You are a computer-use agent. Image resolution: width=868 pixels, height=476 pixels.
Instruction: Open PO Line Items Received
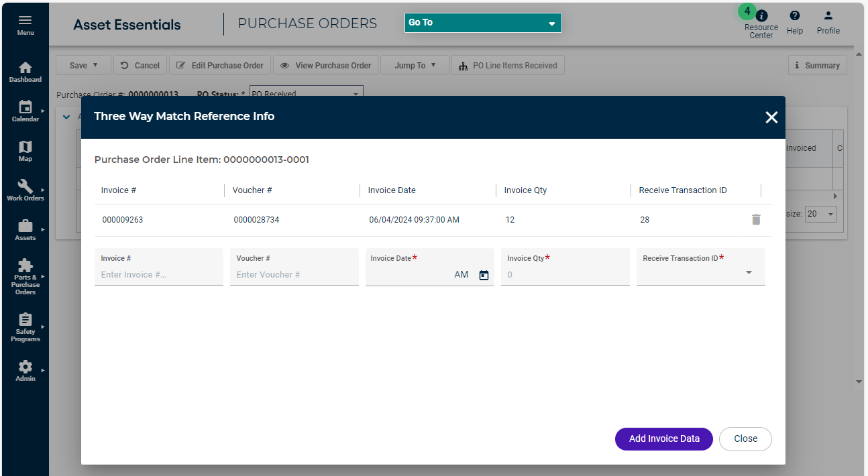click(508, 65)
